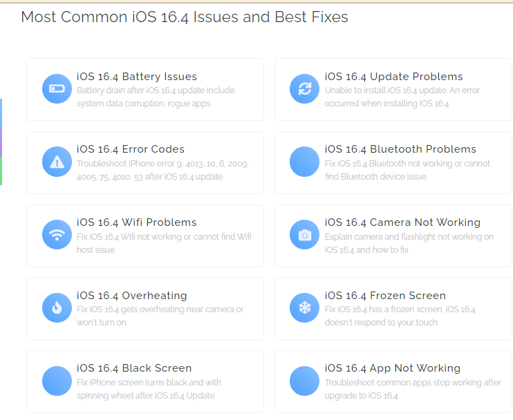Open the iOS 16.4 Camera Not Working heading
The width and height of the screenshot is (513, 420).
[402, 222]
